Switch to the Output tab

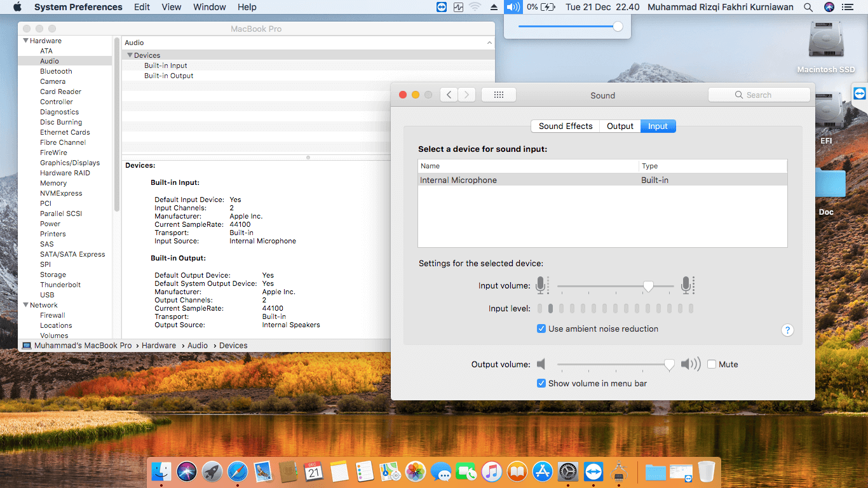pos(620,126)
